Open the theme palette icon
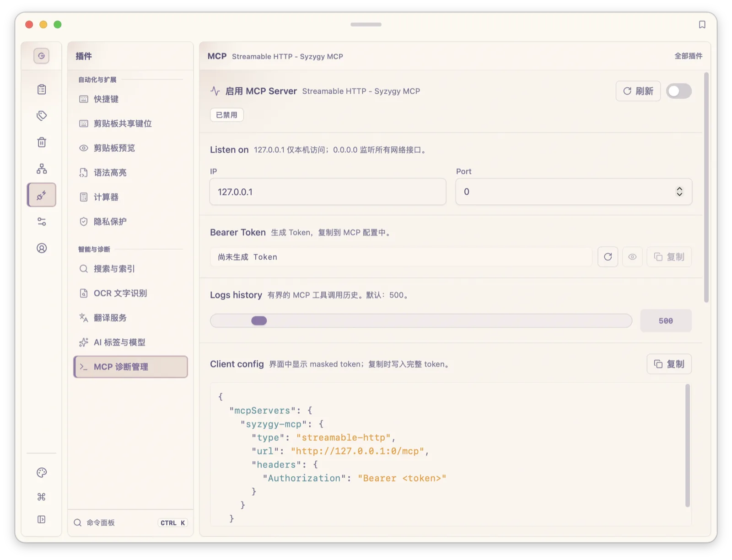The image size is (732, 560). [42, 473]
